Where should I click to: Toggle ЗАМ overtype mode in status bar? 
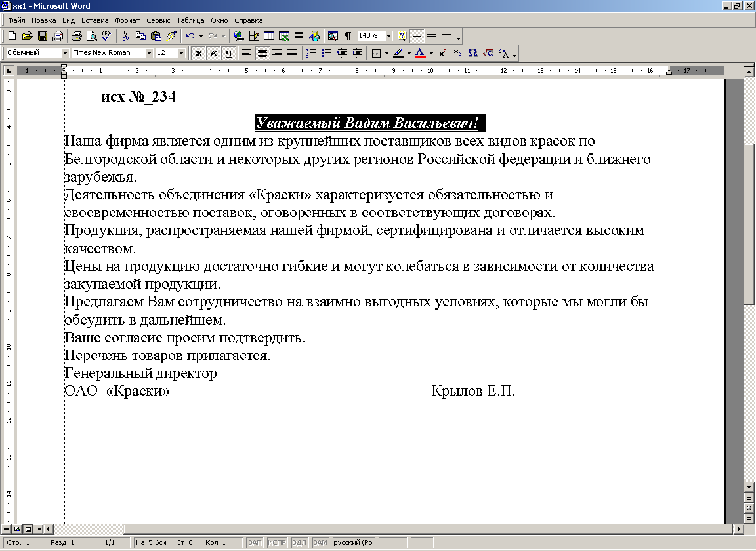pyautogui.click(x=320, y=542)
